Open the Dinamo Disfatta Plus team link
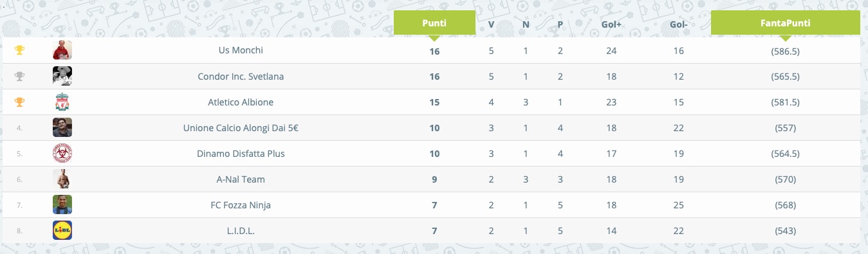Viewport: 868px width, 254px height. pyautogui.click(x=241, y=153)
